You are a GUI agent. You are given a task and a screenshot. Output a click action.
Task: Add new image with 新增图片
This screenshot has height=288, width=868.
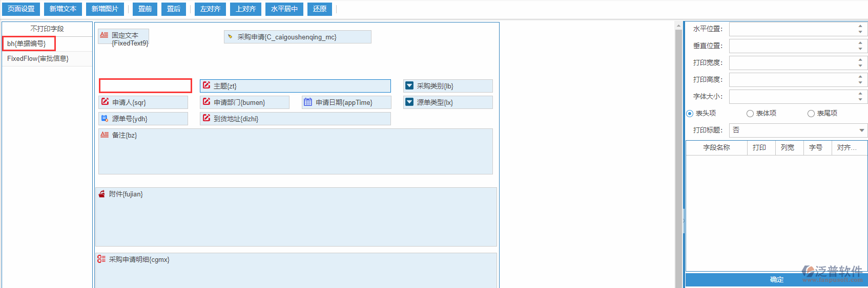[105, 9]
